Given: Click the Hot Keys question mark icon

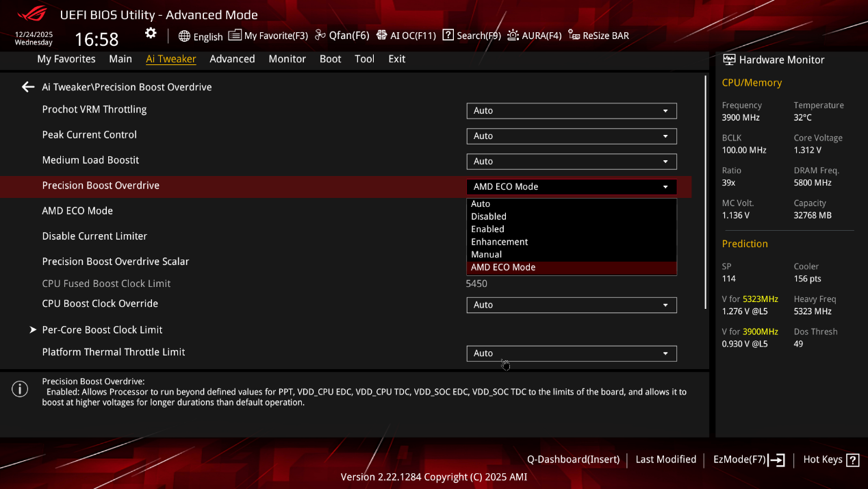Looking at the screenshot, I should tap(853, 460).
